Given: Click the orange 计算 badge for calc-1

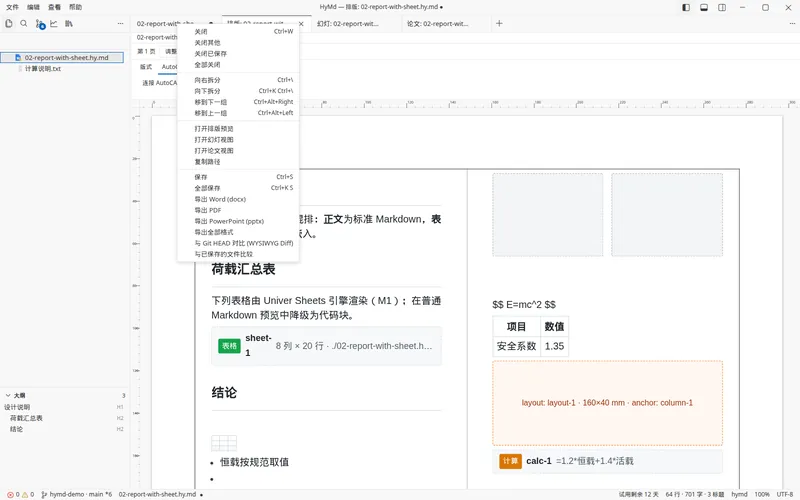Looking at the screenshot, I should click(510, 461).
